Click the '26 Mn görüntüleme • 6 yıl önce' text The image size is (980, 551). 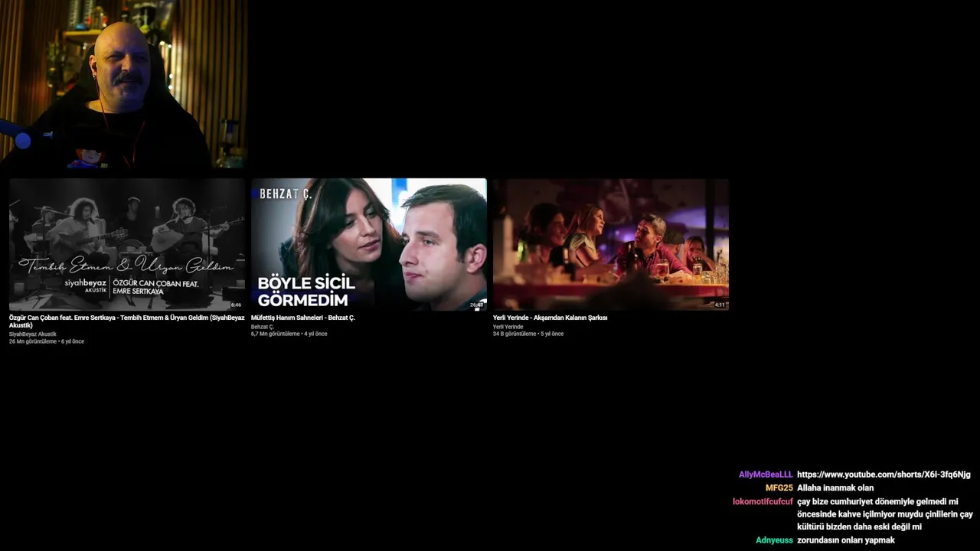pos(47,341)
